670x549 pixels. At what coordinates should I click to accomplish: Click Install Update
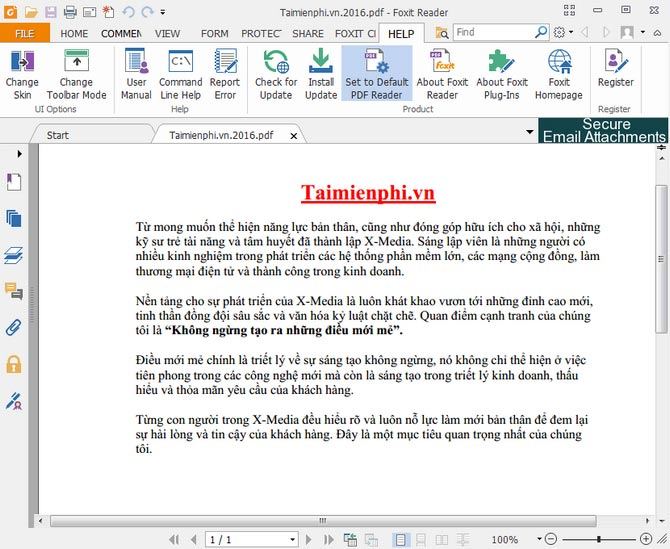point(321,75)
